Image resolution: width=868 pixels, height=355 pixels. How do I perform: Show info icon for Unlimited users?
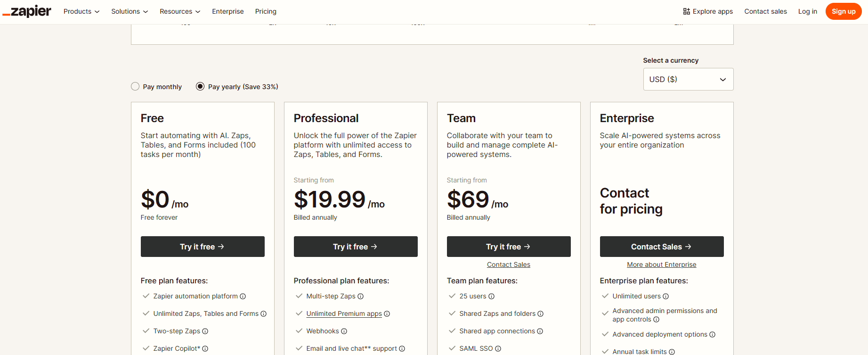pos(666,296)
